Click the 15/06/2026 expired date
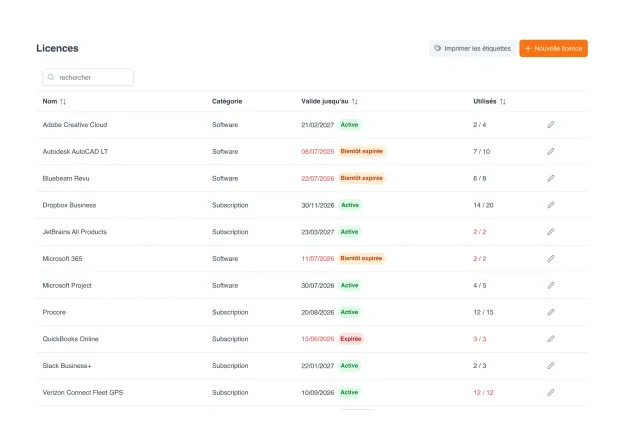This screenshot has width=624, height=441. coord(318,339)
